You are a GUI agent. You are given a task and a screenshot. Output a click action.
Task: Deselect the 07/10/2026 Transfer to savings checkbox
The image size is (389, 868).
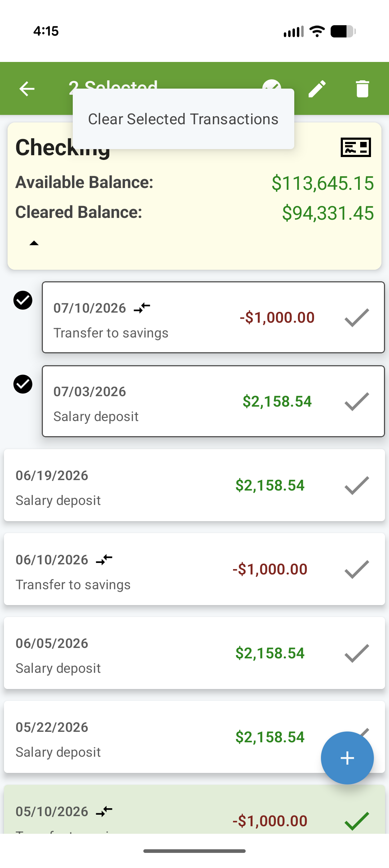click(23, 300)
